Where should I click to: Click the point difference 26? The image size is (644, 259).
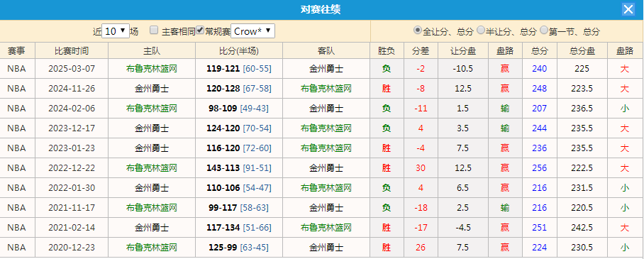coord(421,248)
